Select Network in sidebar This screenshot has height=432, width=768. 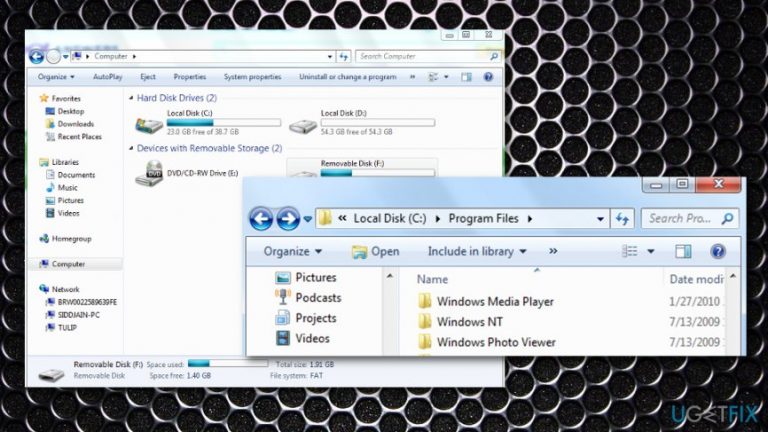point(59,289)
